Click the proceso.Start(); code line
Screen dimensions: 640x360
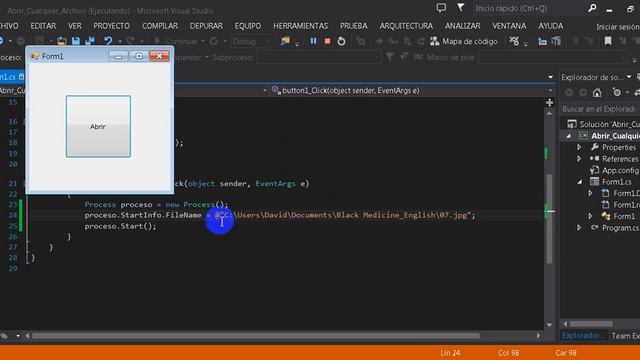pos(120,226)
